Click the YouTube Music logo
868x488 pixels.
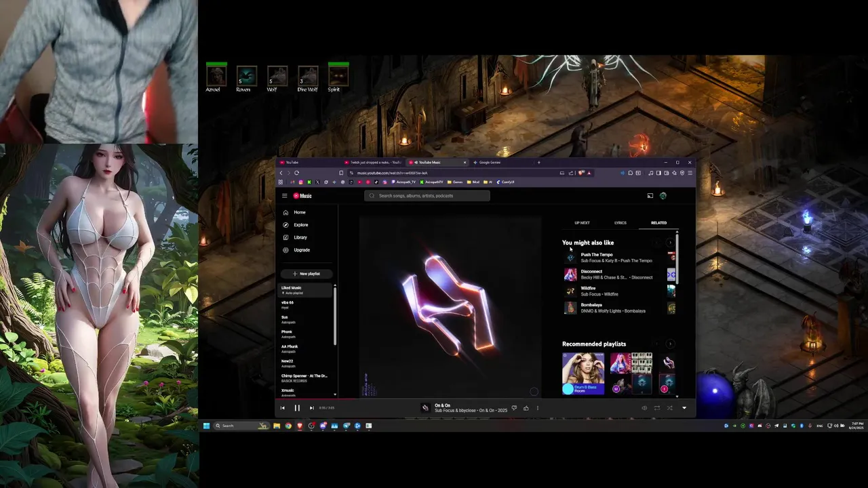point(302,196)
